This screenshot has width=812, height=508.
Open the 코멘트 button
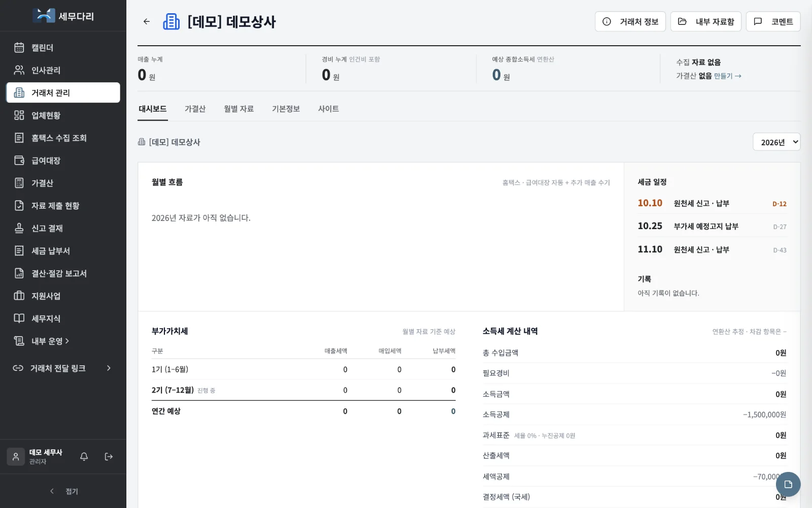coord(773,21)
